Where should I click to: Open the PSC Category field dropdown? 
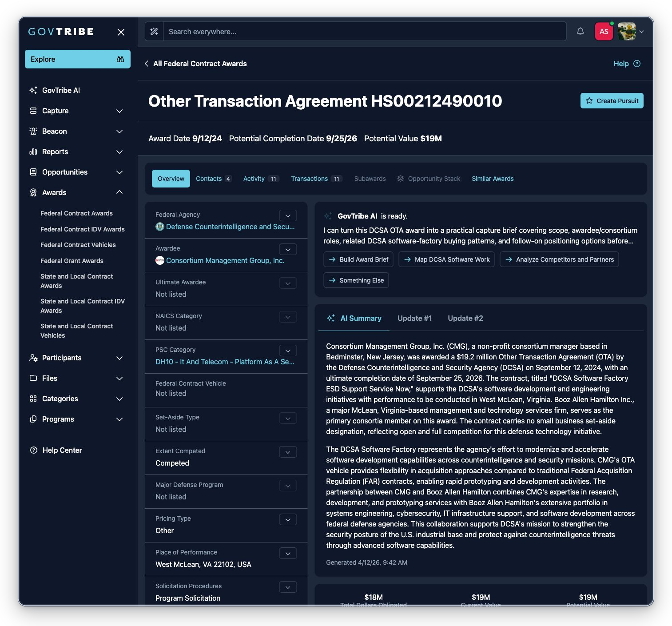288,351
